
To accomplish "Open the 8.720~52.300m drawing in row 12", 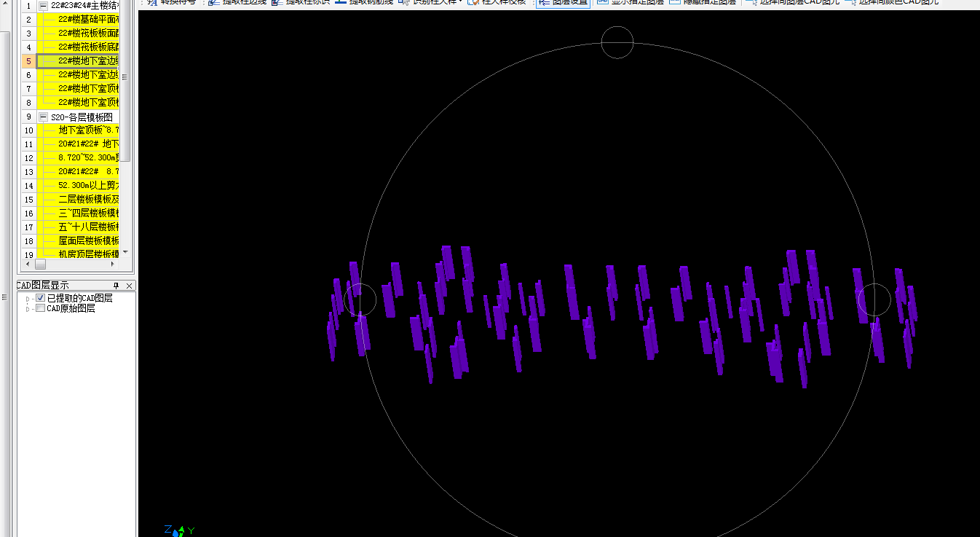I will pos(78,157).
